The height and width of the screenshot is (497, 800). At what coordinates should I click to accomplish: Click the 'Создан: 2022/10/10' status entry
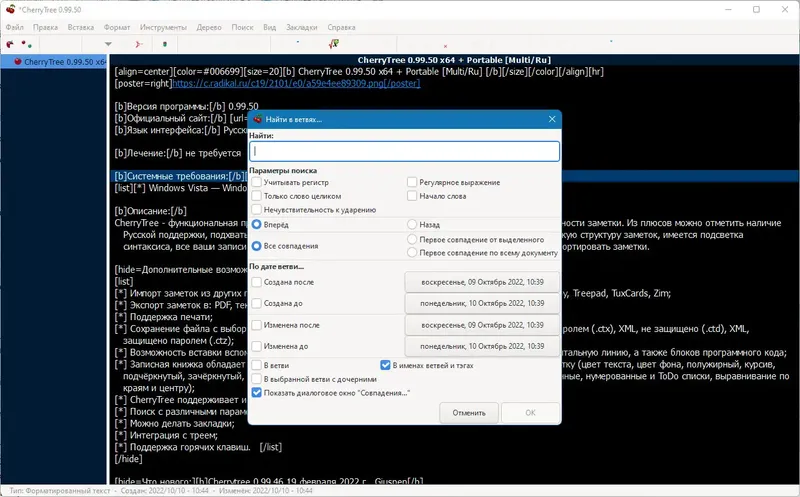[165, 491]
